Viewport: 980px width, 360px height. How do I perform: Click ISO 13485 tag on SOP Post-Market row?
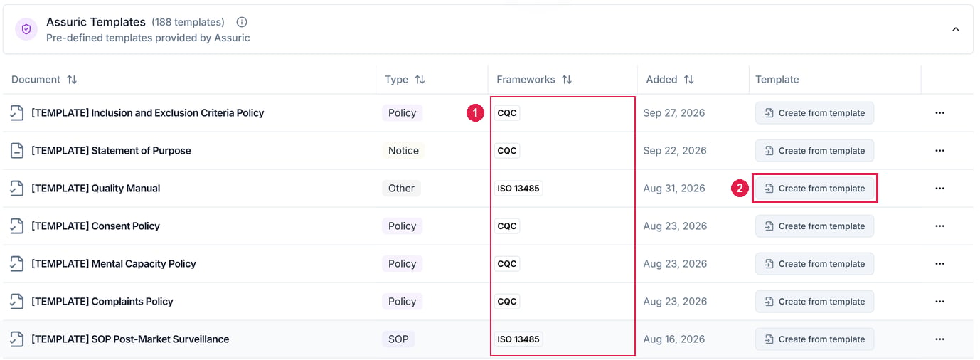pos(518,339)
